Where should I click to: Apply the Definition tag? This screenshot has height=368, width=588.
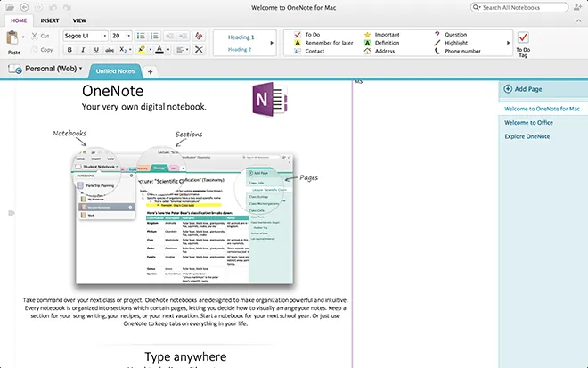click(x=381, y=43)
